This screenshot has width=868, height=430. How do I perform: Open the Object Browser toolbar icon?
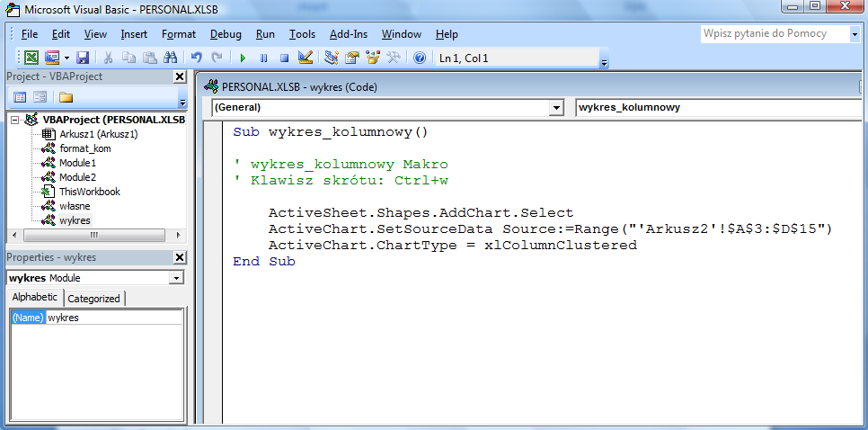click(x=373, y=58)
